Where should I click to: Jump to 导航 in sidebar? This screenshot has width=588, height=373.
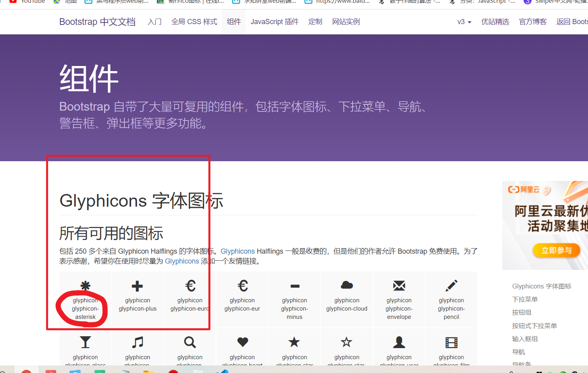pos(518,352)
